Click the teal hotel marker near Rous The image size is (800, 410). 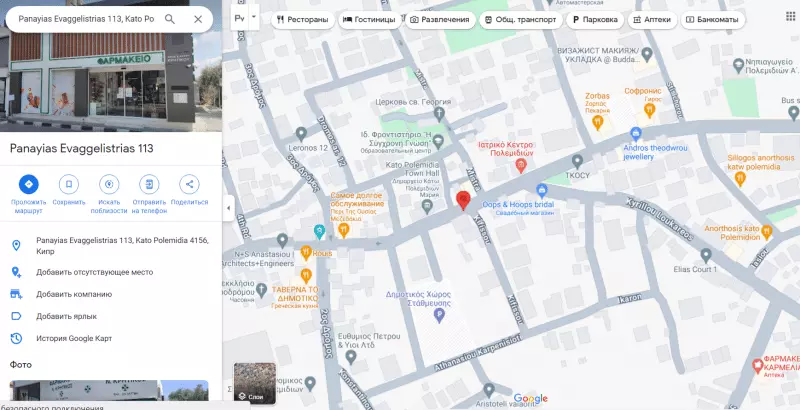[x=319, y=231]
